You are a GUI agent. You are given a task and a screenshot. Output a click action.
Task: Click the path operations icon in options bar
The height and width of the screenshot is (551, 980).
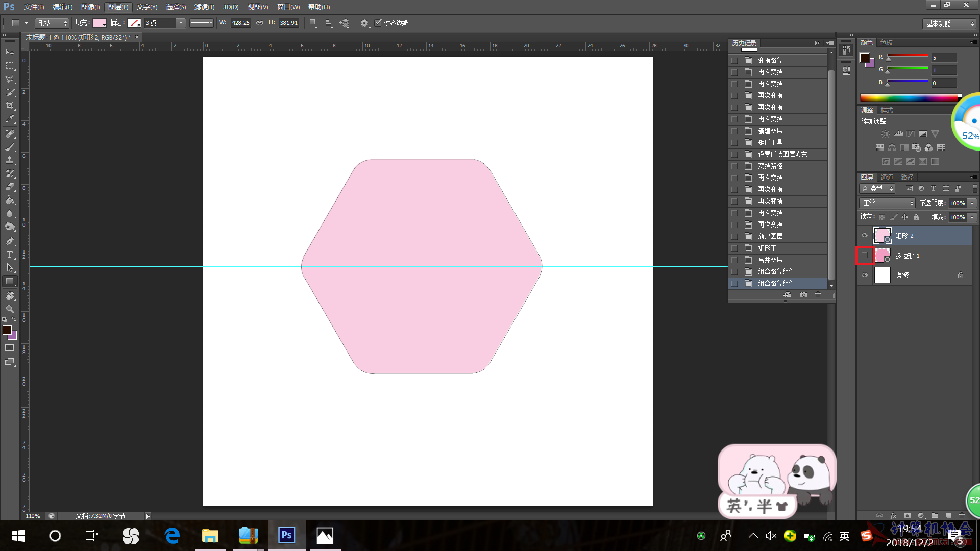[313, 23]
